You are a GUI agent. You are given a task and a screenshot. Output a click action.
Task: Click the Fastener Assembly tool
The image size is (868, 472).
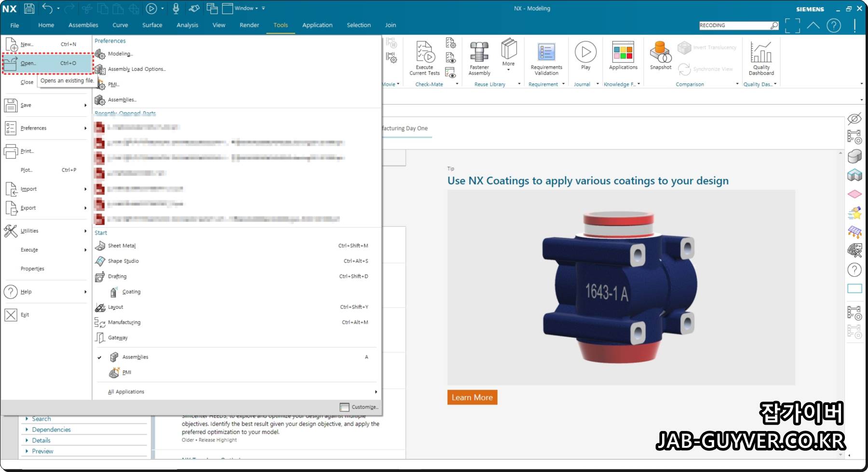pyautogui.click(x=479, y=58)
